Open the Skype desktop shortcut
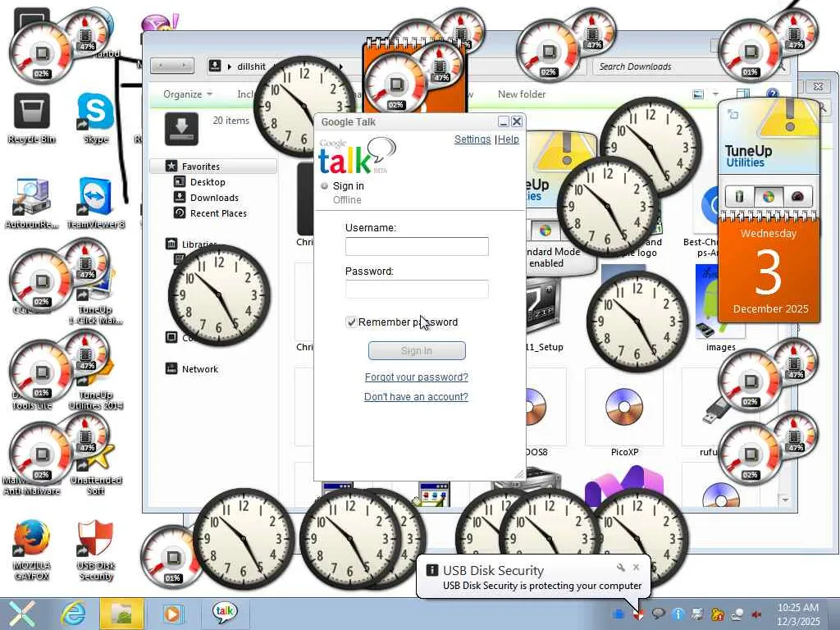This screenshot has width=840, height=630. 95,118
